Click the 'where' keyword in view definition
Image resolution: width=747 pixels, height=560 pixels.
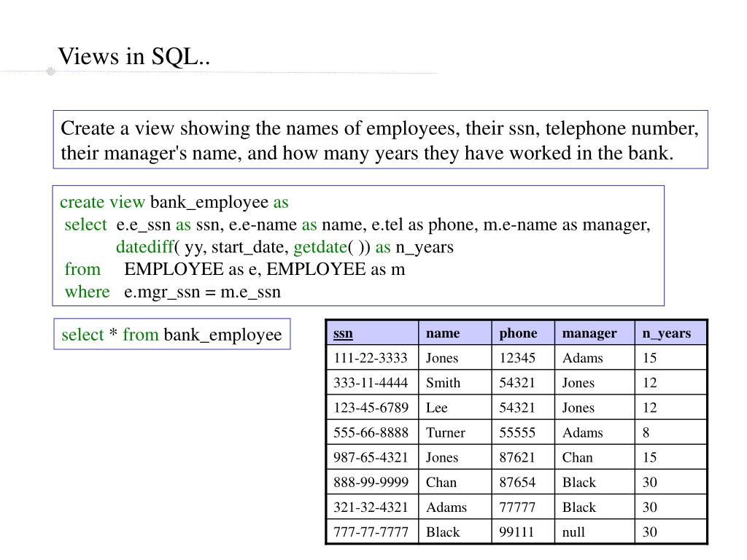click(x=88, y=292)
